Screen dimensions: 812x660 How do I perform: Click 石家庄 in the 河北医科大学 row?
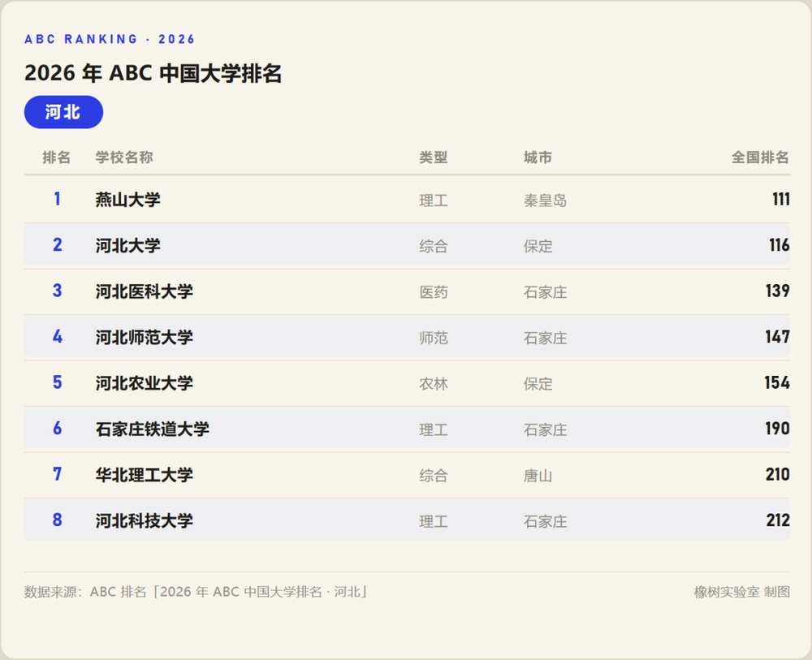546,292
